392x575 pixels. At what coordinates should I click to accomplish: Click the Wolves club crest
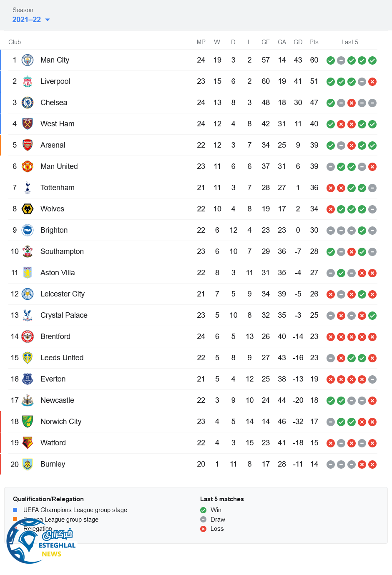click(x=28, y=209)
